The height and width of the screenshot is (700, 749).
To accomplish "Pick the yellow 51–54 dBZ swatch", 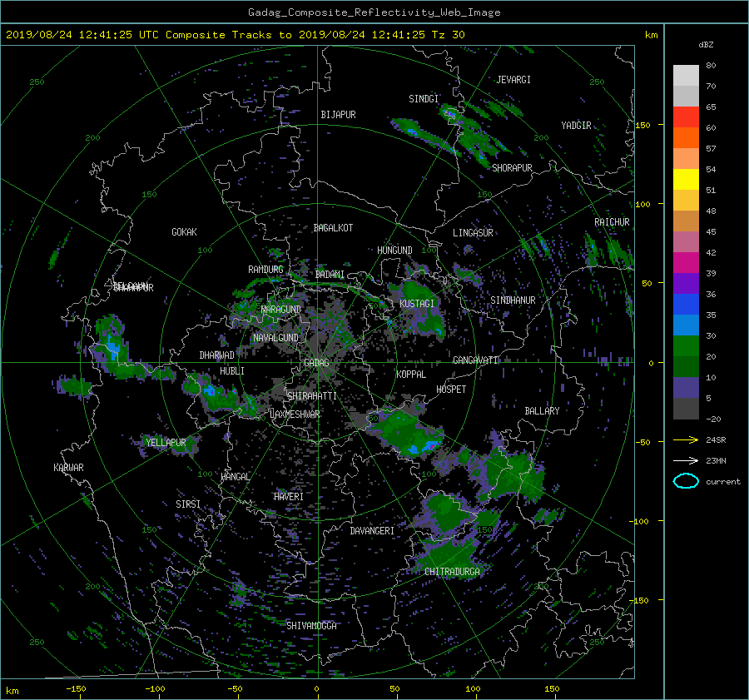I will pyautogui.click(x=686, y=180).
